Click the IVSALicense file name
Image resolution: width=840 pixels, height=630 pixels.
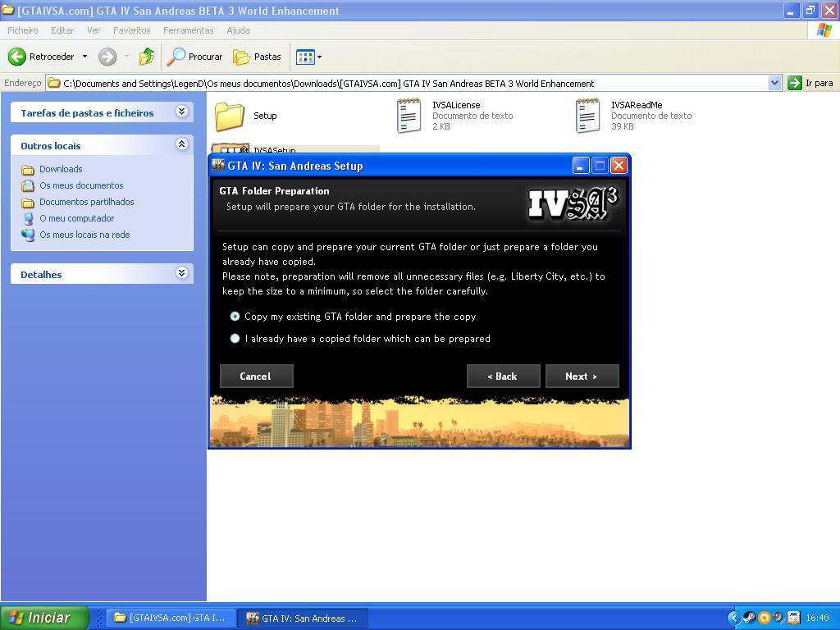tap(456, 105)
